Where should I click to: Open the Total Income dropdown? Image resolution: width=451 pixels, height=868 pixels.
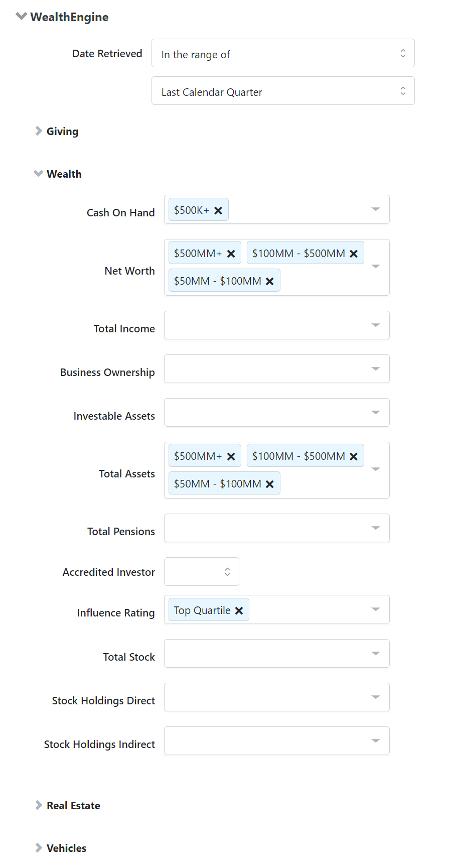(375, 325)
